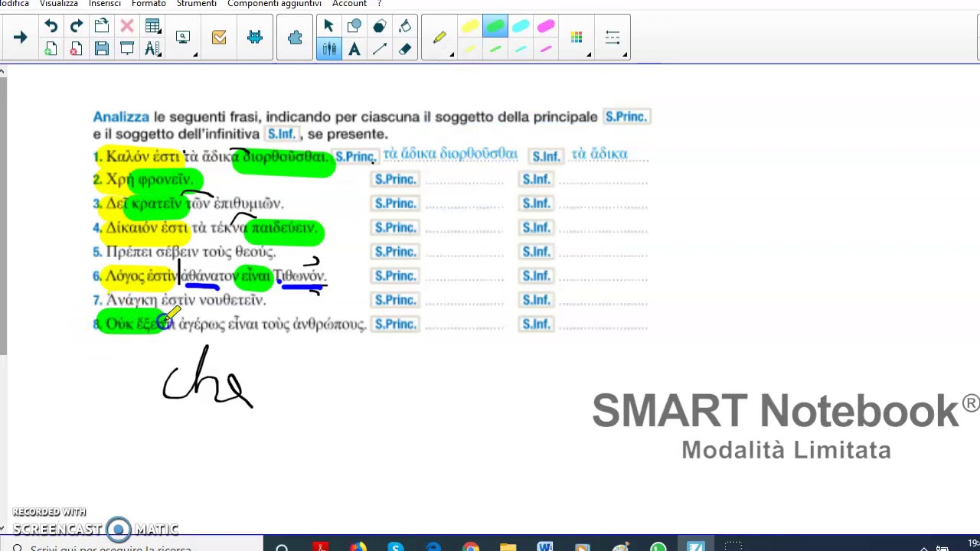Open the Componenti aggiuntivi menu

[x=274, y=4]
